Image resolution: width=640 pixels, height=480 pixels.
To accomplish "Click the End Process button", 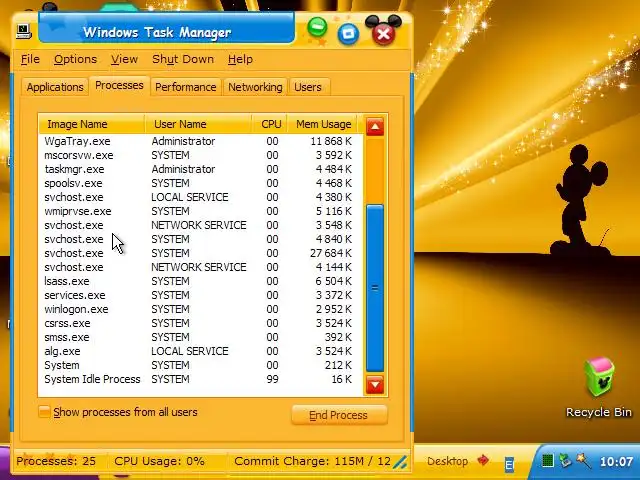I will (339, 415).
